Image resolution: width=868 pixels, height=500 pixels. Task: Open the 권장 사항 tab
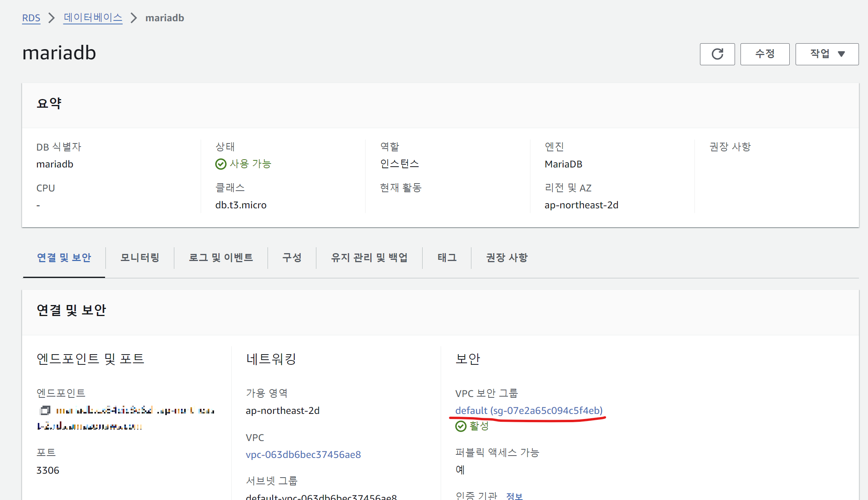tap(506, 258)
